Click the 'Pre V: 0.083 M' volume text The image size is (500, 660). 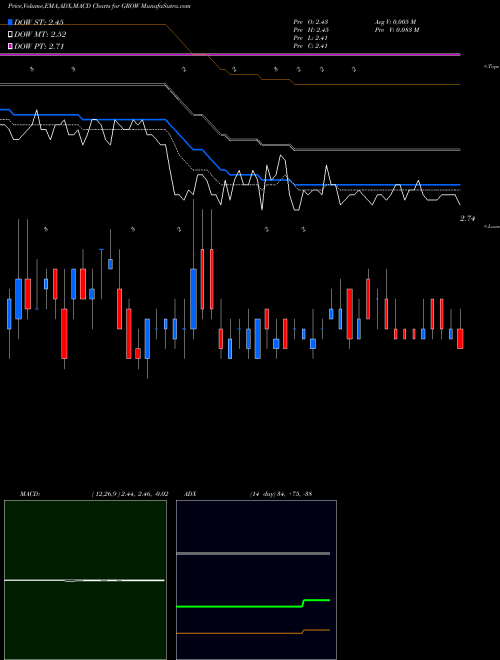coord(397,30)
